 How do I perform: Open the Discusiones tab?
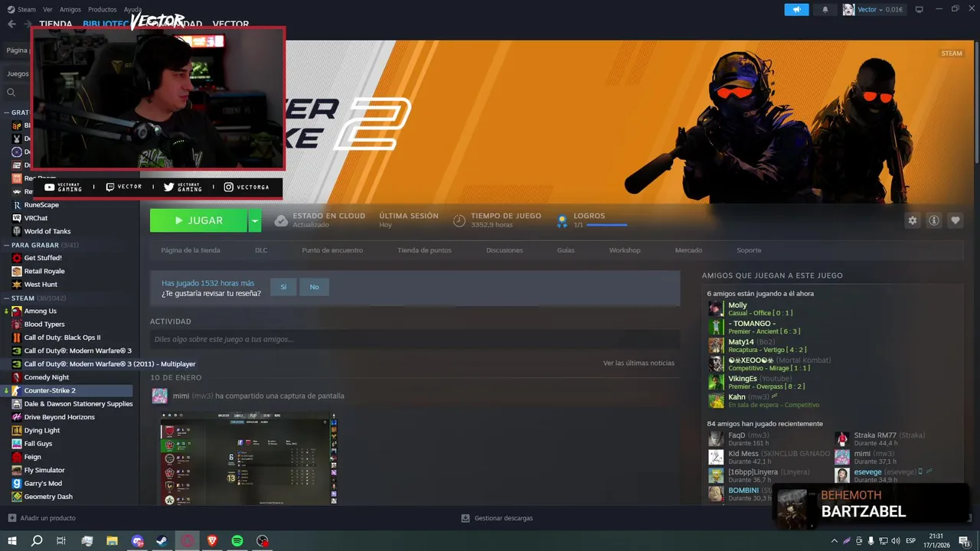tap(505, 250)
